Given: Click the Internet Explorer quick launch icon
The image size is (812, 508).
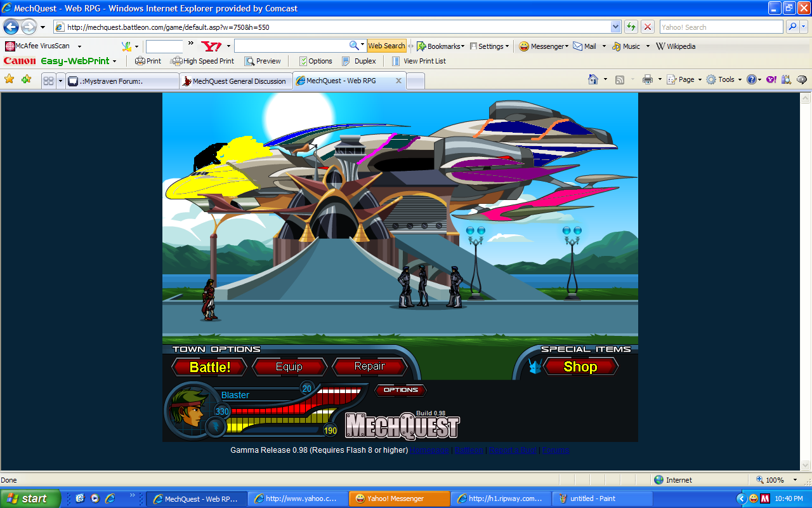Looking at the screenshot, I should click(110, 498).
